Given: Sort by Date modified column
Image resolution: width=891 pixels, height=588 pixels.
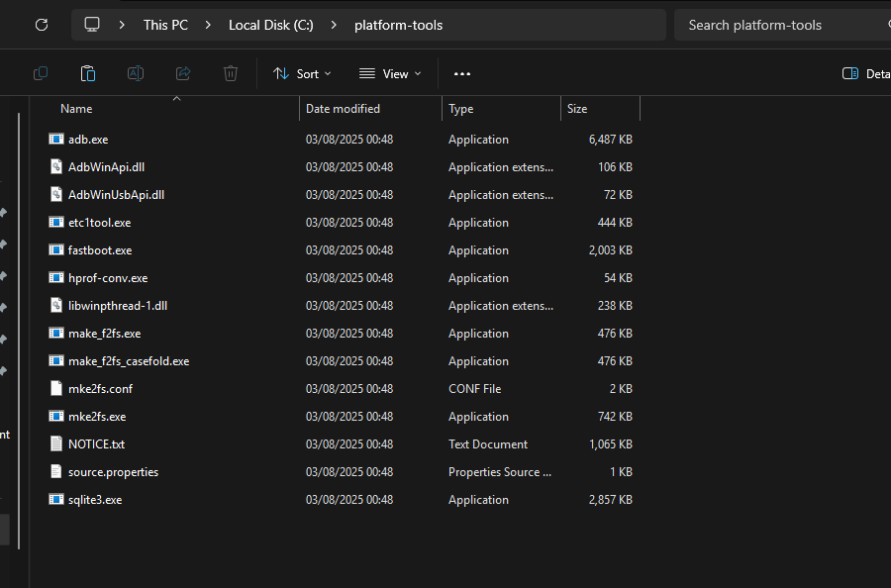Looking at the screenshot, I should [x=343, y=108].
